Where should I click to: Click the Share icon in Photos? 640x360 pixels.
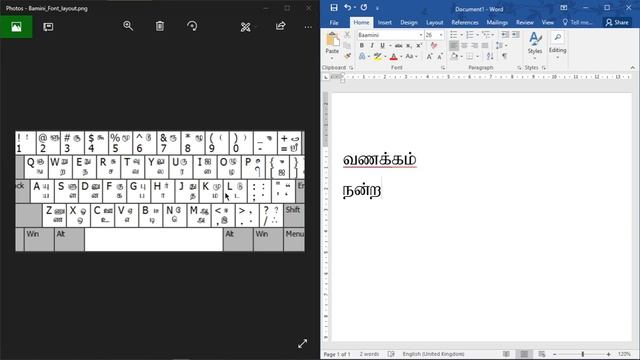(x=280, y=26)
